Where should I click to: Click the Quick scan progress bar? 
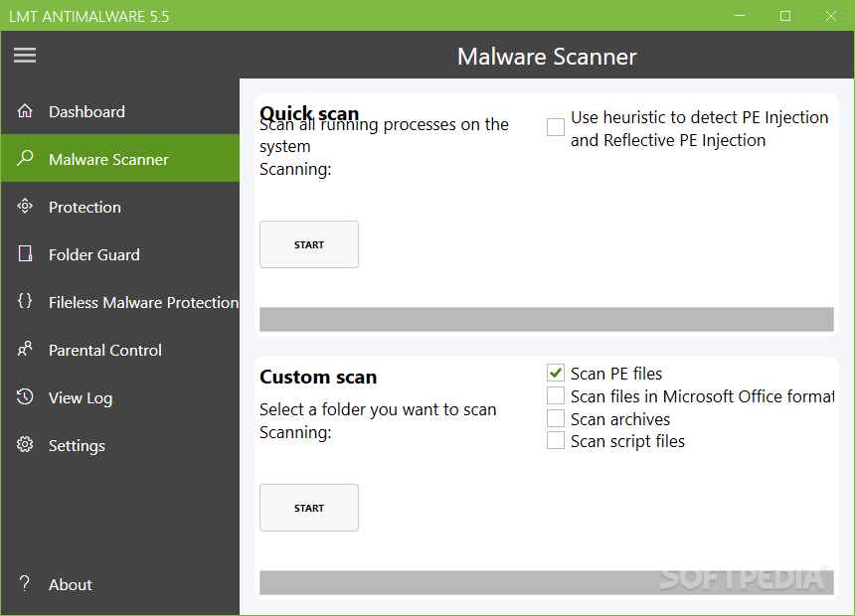(546, 319)
